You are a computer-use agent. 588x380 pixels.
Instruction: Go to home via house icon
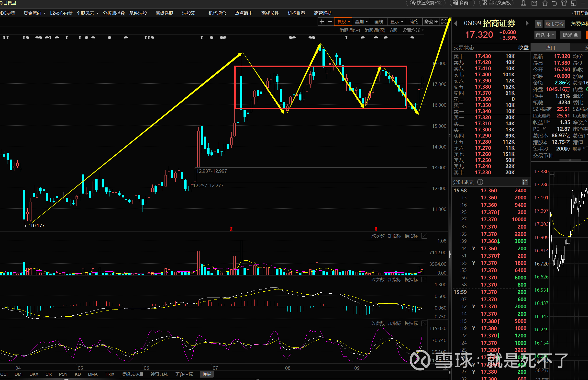pos(545,3)
